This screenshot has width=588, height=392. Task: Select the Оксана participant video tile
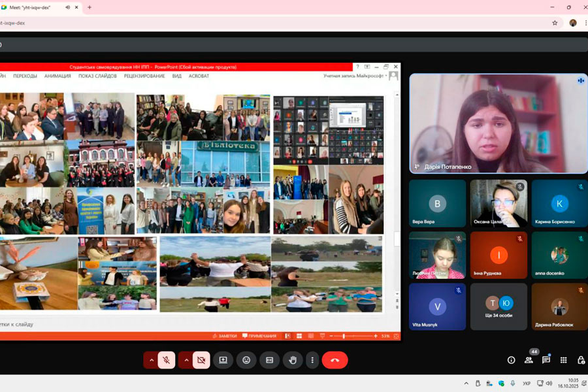498,203
